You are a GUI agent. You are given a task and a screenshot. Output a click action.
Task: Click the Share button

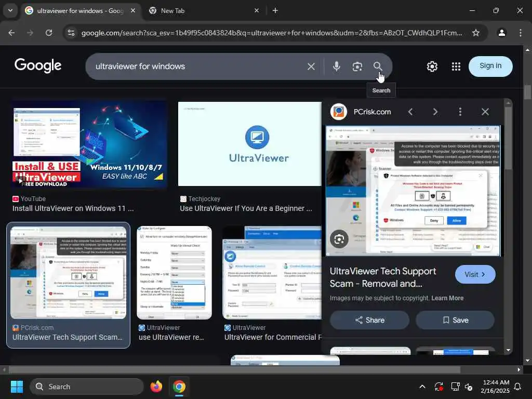(369, 320)
